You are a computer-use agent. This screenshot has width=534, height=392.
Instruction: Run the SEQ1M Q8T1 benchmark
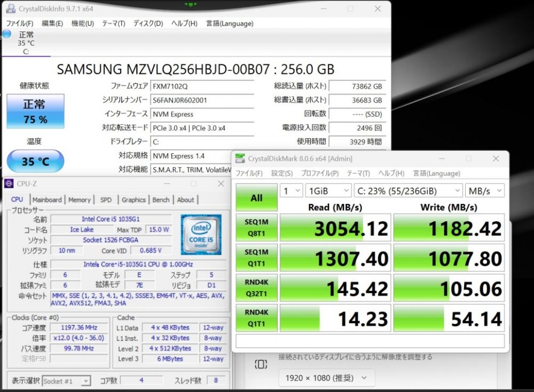[256, 228]
